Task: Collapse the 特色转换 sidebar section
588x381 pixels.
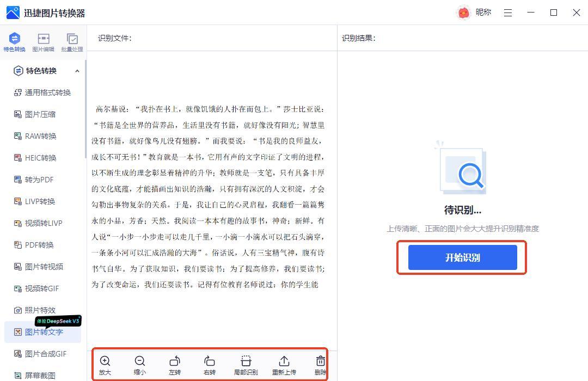Action: [x=77, y=71]
